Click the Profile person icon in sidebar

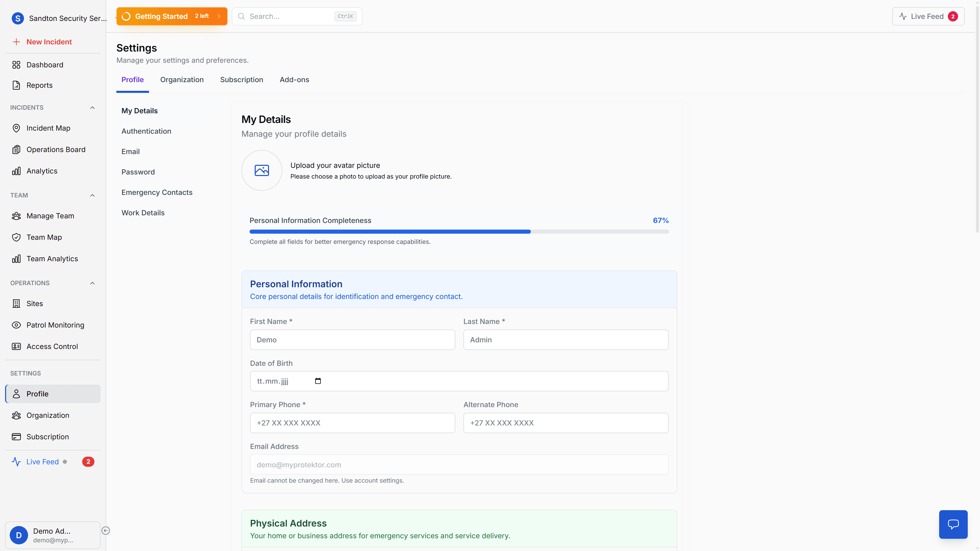tap(16, 394)
